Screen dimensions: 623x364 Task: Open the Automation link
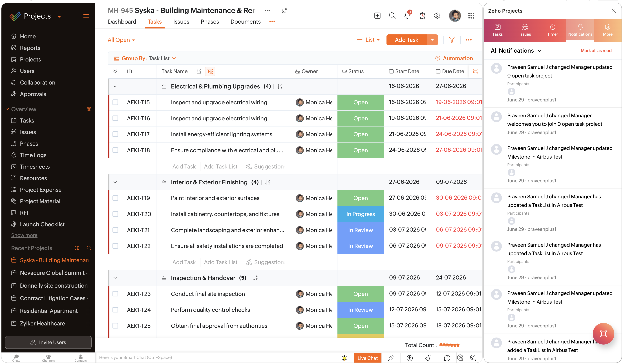click(x=454, y=58)
